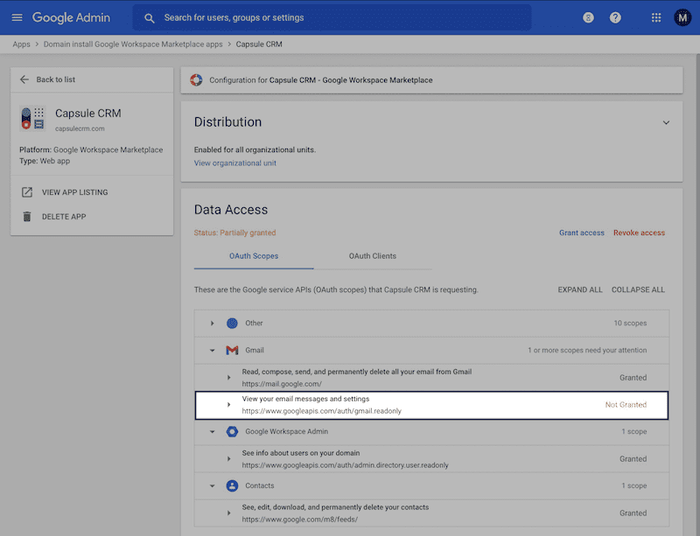Click the Google Workspace Admin hexagon icon
The width and height of the screenshot is (700, 536).
(x=232, y=432)
